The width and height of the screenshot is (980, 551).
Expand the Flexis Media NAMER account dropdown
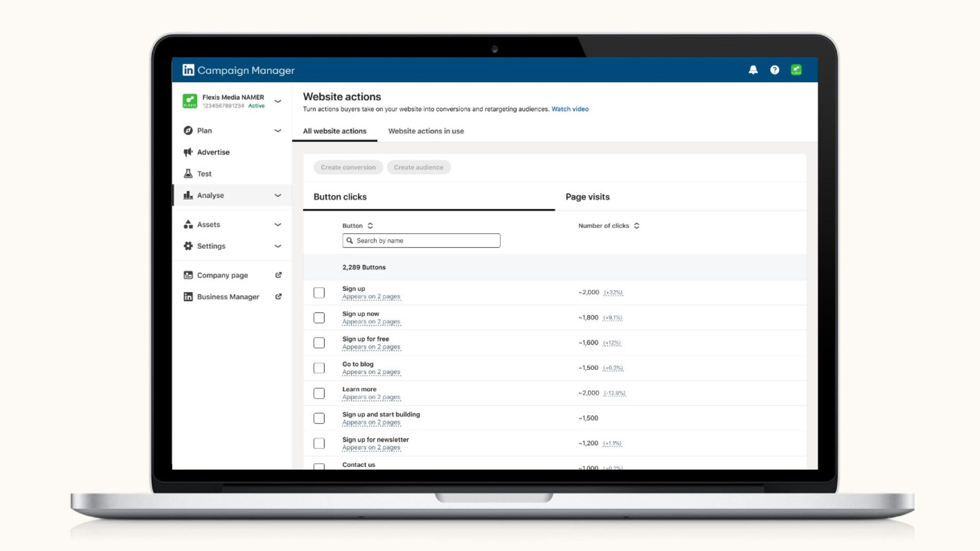click(x=278, y=101)
